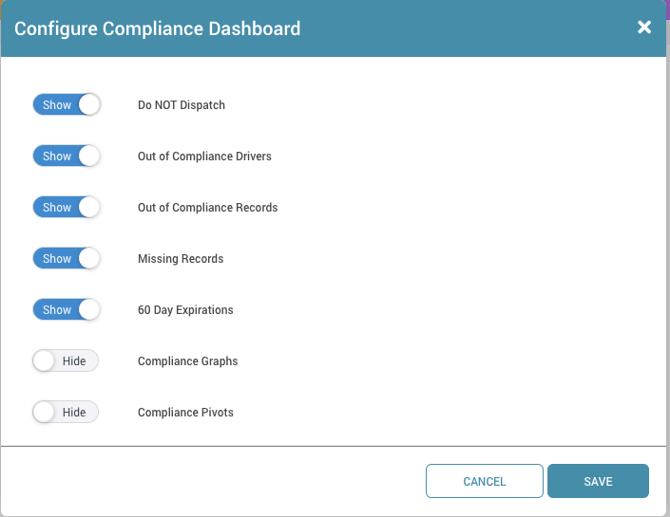Click the Compliance Graphs label text

[x=187, y=361]
